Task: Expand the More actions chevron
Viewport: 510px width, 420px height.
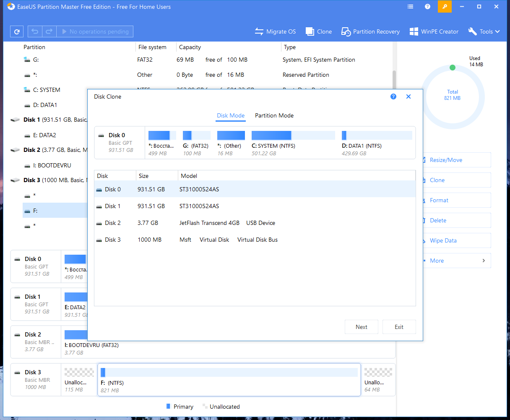Action: click(x=484, y=261)
